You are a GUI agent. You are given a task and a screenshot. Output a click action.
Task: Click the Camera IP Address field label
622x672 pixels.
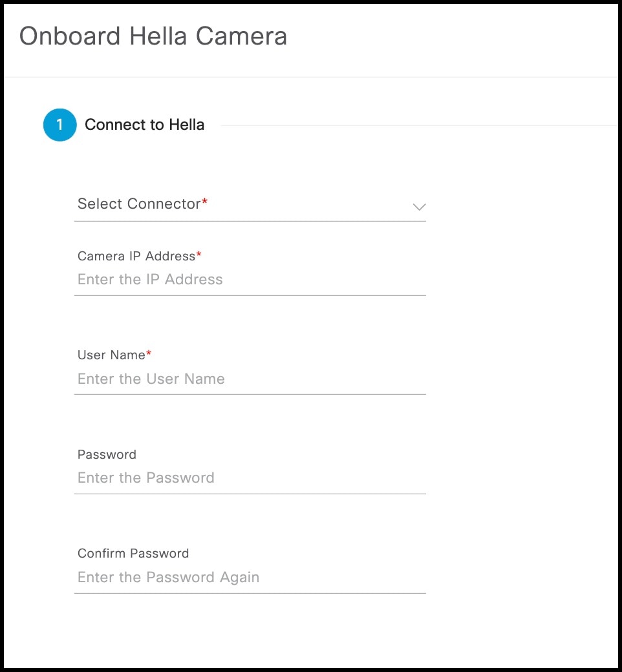[x=136, y=256]
